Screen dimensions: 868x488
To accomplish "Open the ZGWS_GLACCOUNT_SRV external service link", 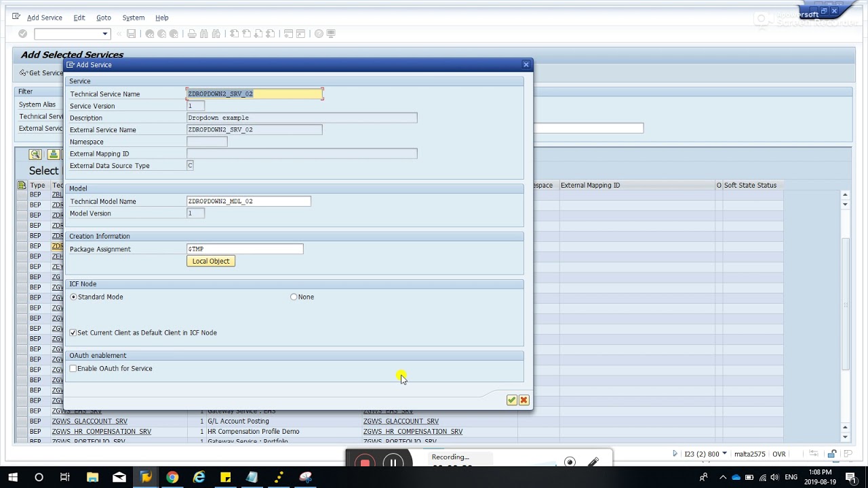I will click(x=401, y=422).
